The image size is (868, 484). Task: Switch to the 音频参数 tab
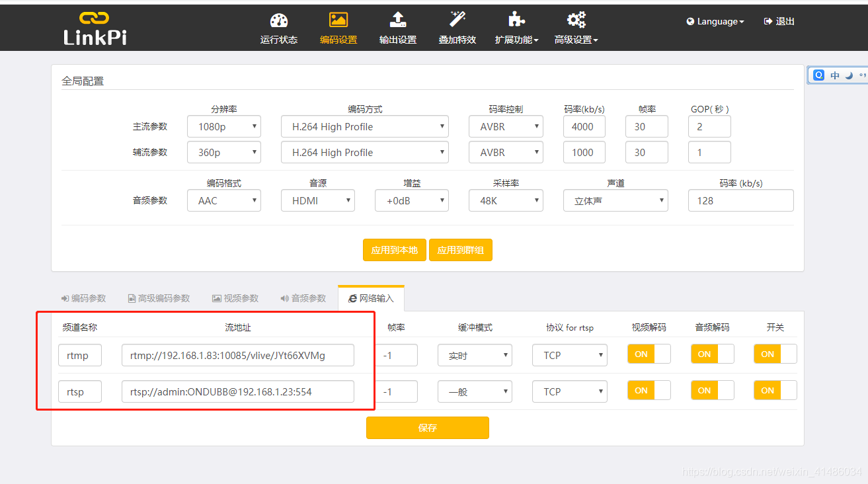303,298
